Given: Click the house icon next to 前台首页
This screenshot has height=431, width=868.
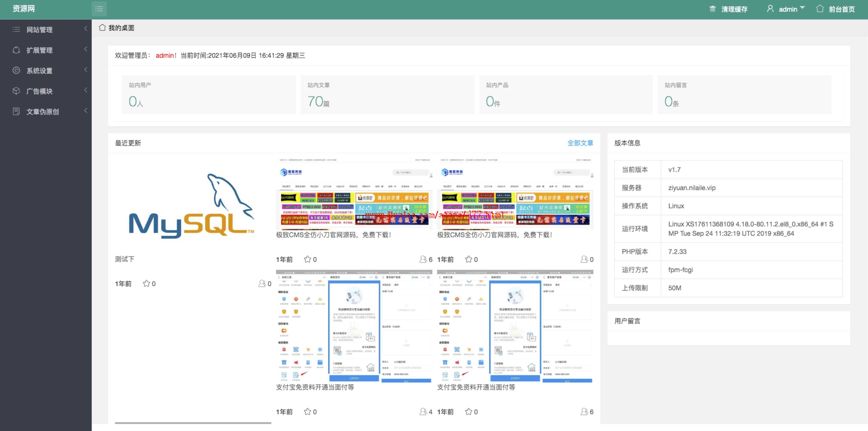Looking at the screenshot, I should (x=820, y=9).
